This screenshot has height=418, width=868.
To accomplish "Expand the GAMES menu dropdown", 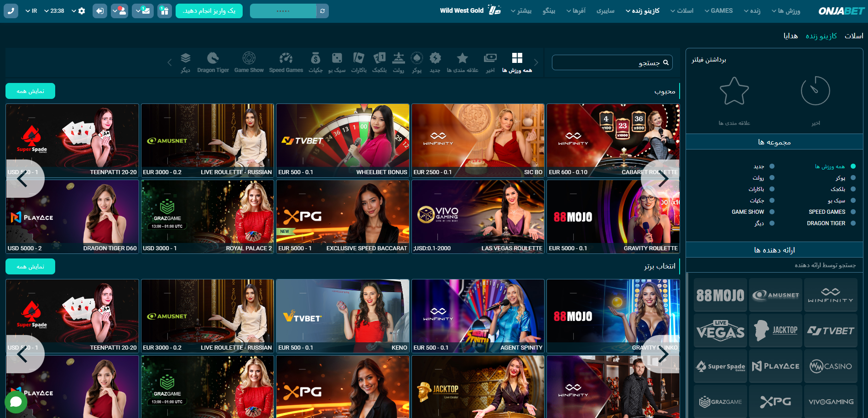I will click(718, 11).
